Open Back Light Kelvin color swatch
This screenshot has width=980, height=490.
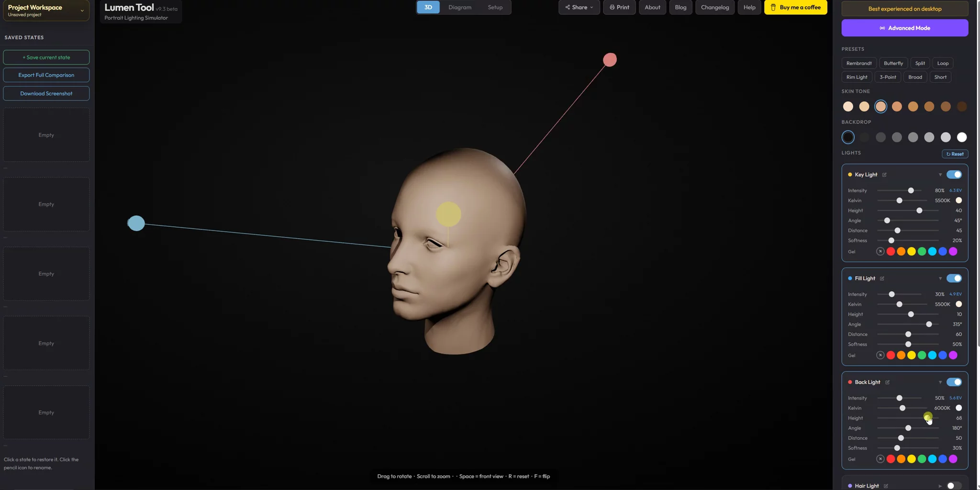click(x=958, y=408)
